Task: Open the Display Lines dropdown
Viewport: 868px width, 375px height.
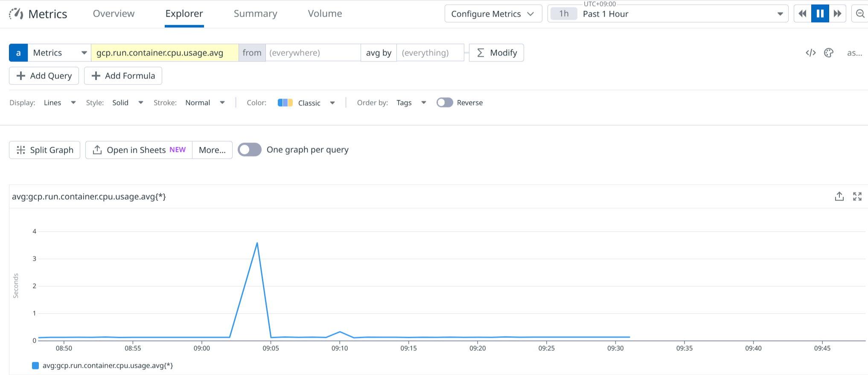Action: (59, 103)
